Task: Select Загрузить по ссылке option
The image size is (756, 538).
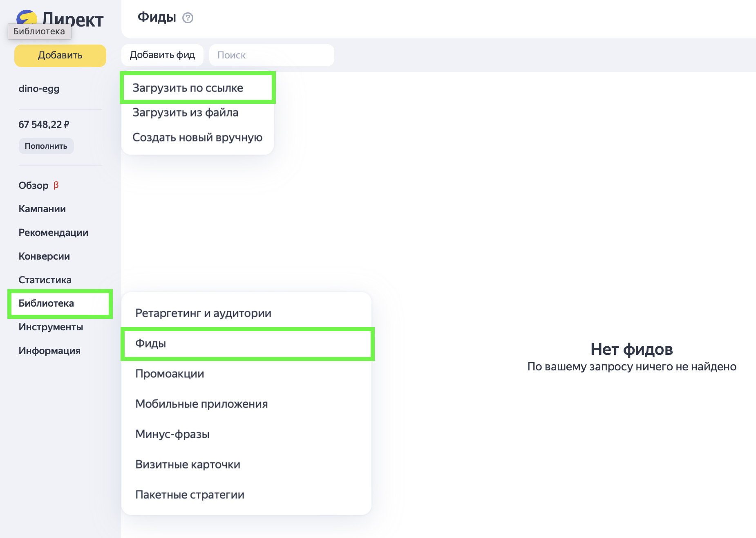Action: pyautogui.click(x=188, y=88)
